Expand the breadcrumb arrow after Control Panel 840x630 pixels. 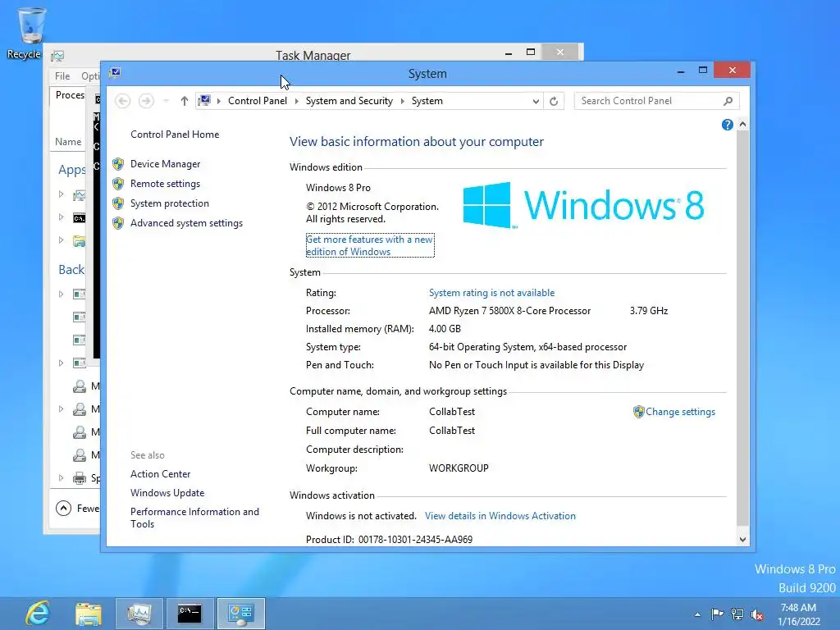297,101
